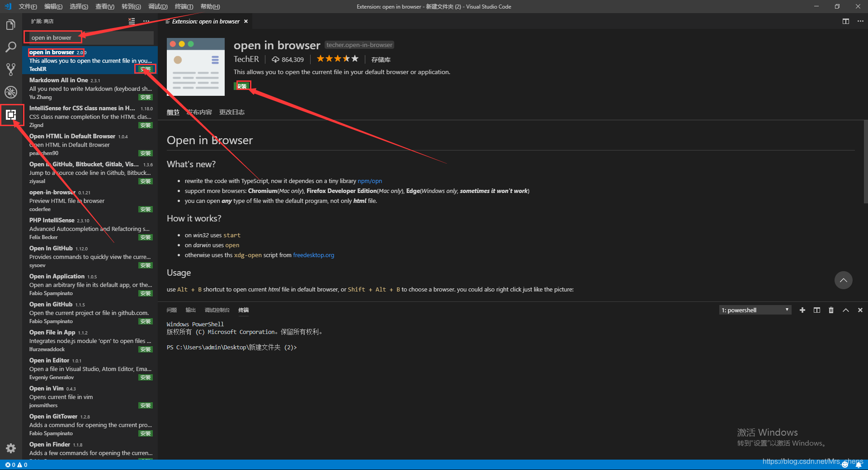
Task: Add a new terminal with the plus icon
Action: [x=802, y=310]
